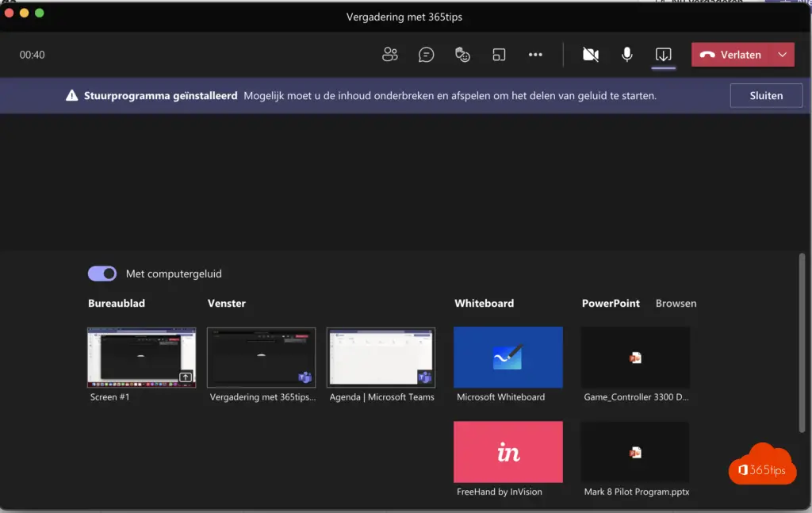The image size is (812, 513).
Task: Click the Screen #1 label text
Action: [109, 397]
